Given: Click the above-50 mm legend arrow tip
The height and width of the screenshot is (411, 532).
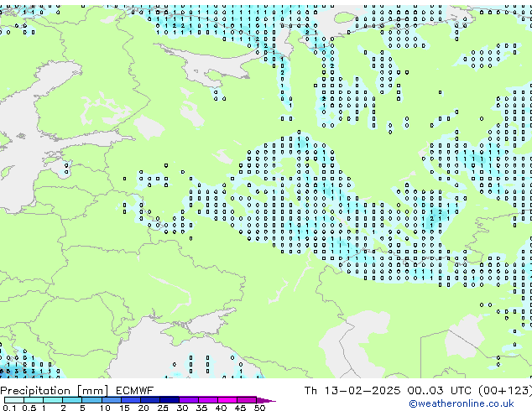Looking at the screenshot, I should pos(266,401).
